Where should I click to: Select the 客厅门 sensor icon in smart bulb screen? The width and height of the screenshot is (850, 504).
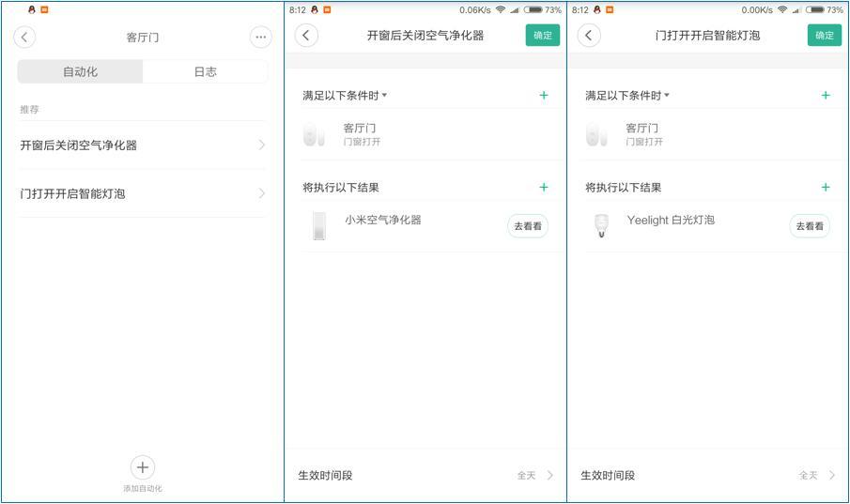click(x=596, y=134)
